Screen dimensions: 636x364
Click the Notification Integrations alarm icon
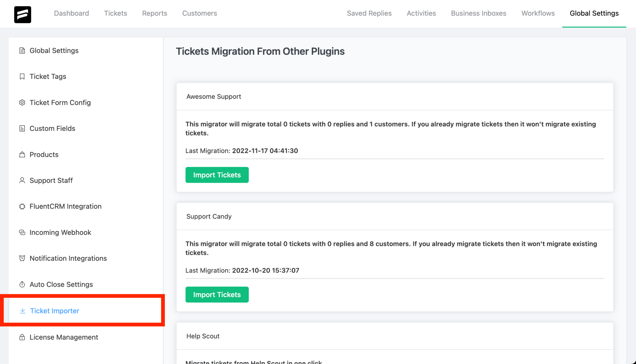click(x=22, y=258)
